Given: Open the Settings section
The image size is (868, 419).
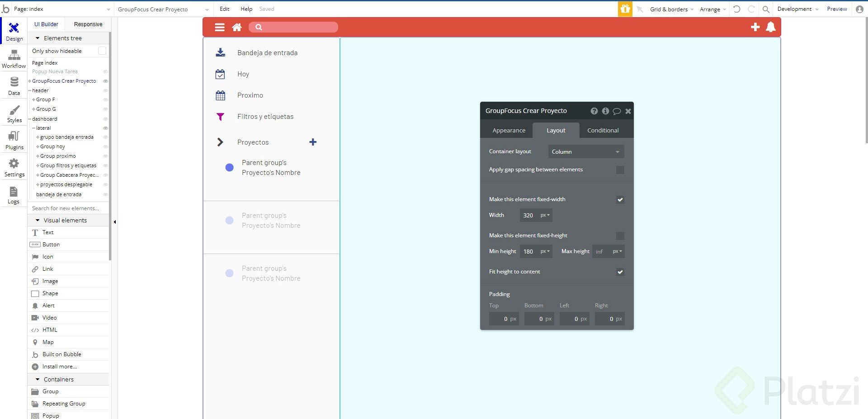Looking at the screenshot, I should pos(14,168).
